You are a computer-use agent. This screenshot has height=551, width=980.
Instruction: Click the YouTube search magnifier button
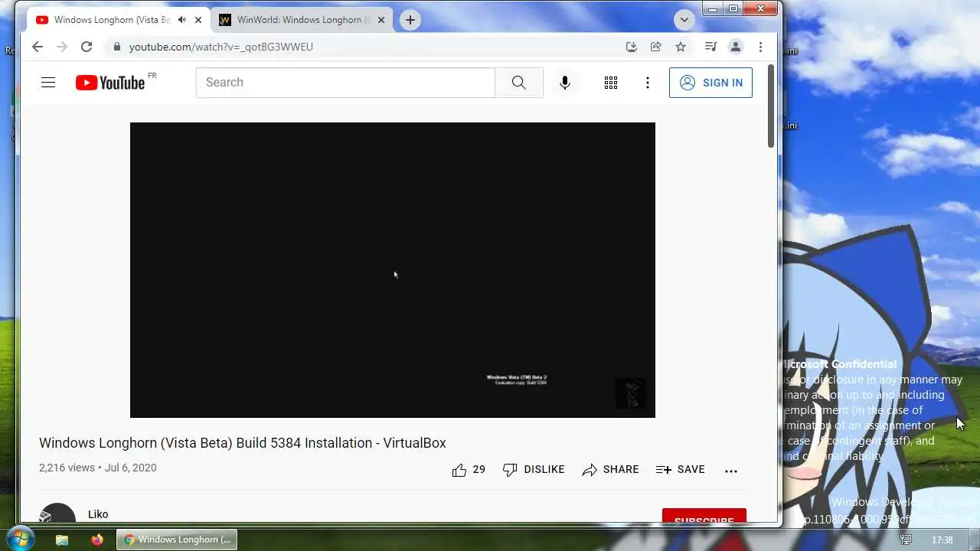tap(519, 83)
